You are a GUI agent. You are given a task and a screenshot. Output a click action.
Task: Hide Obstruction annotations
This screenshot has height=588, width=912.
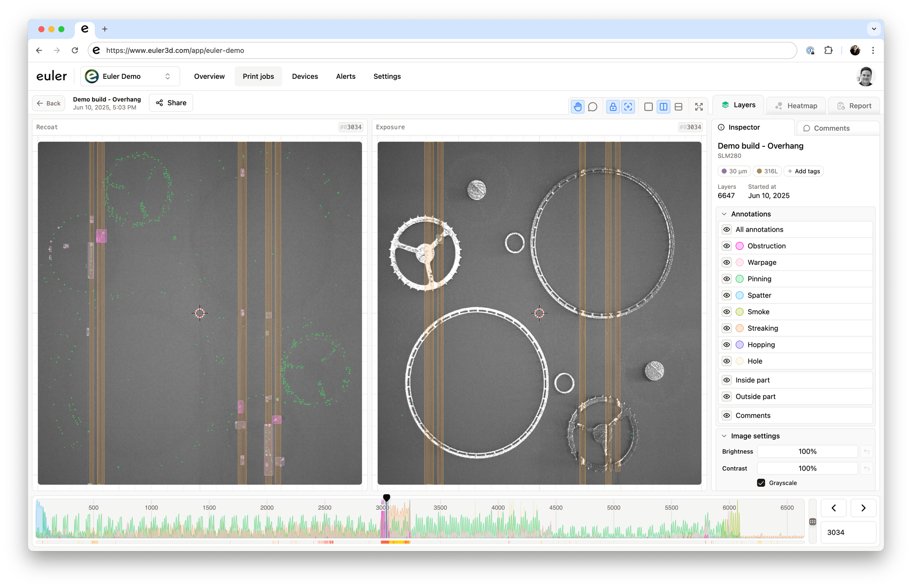point(727,246)
